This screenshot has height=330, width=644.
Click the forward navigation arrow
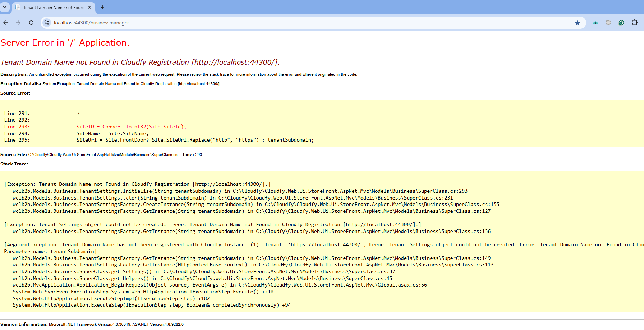point(18,23)
